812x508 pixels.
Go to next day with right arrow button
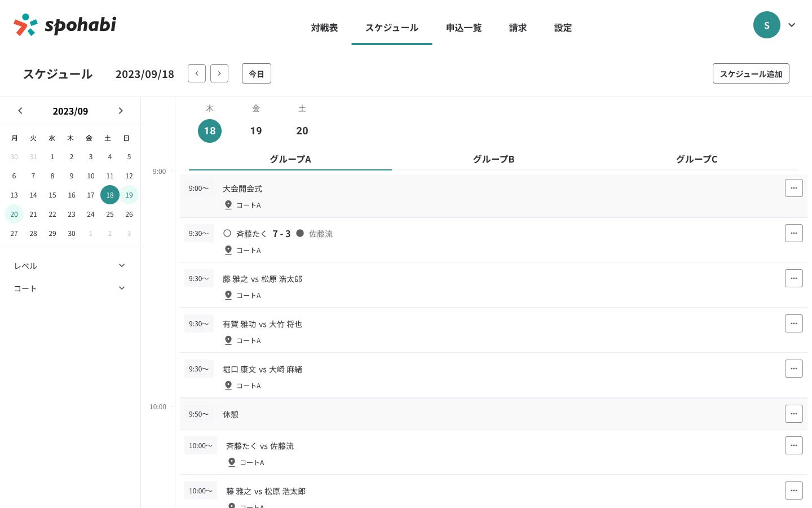[x=219, y=73]
